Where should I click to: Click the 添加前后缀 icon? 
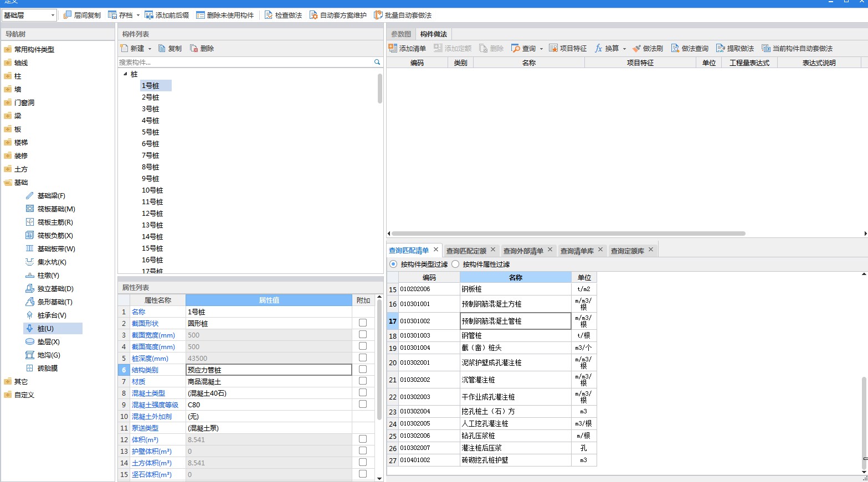[149, 15]
